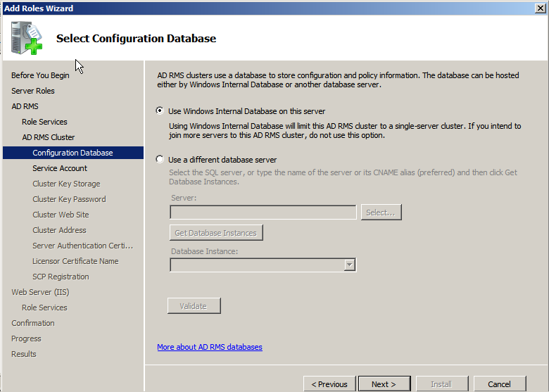Viewport: 549px width, 392px height.
Task: Select Cluster Web Site step
Action: [x=61, y=215]
